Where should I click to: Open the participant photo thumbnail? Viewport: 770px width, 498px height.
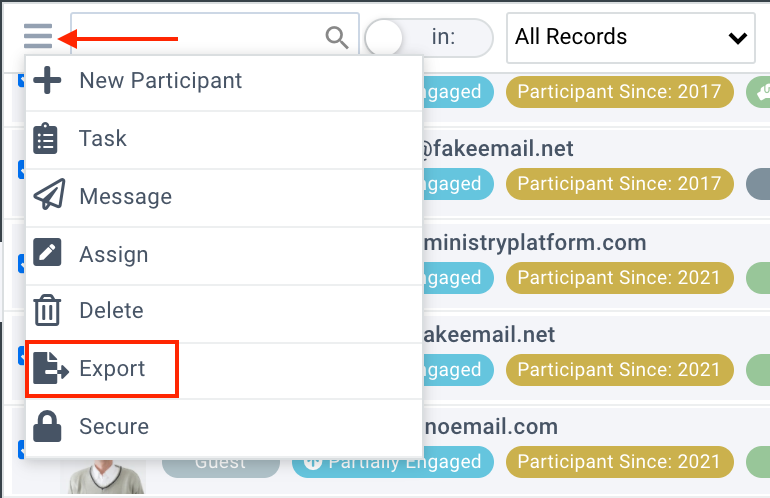(x=104, y=472)
